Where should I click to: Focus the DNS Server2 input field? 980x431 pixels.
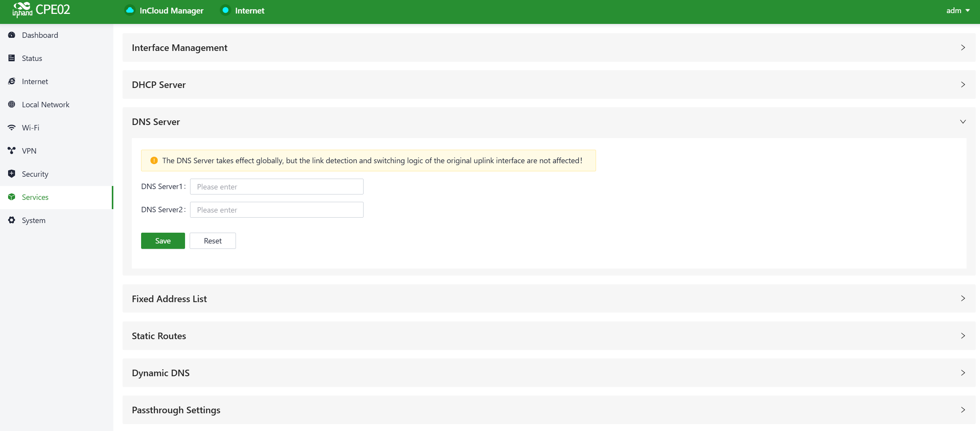[276, 210]
